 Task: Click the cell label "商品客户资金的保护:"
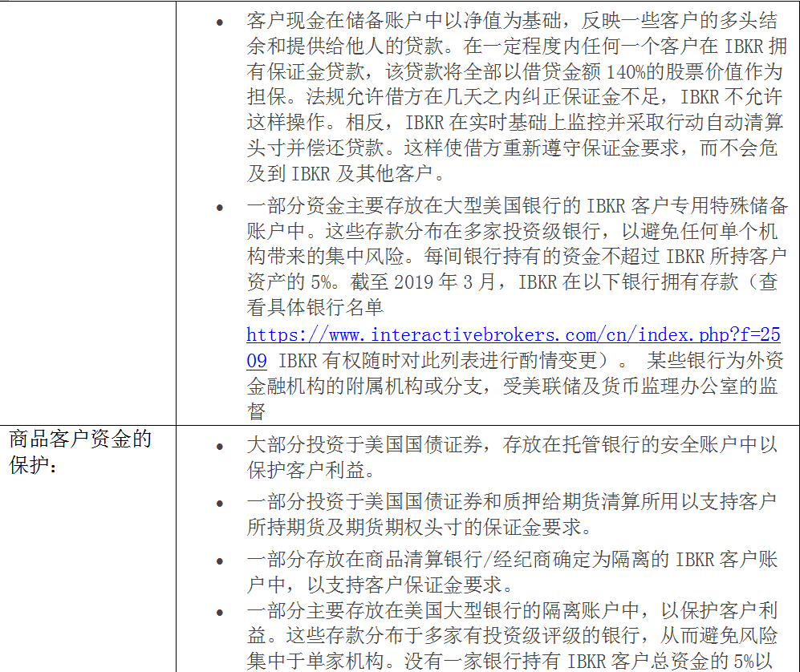tap(80, 451)
